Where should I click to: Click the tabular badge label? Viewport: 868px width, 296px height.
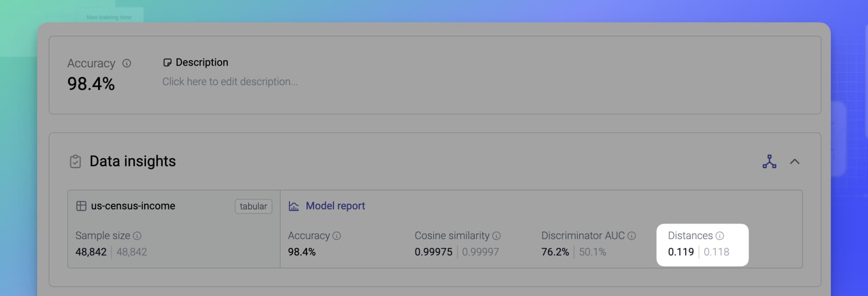pyautogui.click(x=253, y=206)
